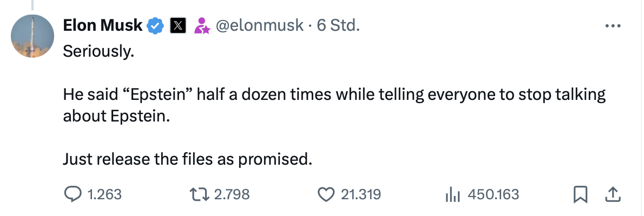
Task: Click the '6 Std.' timestamp
Action: (339, 25)
